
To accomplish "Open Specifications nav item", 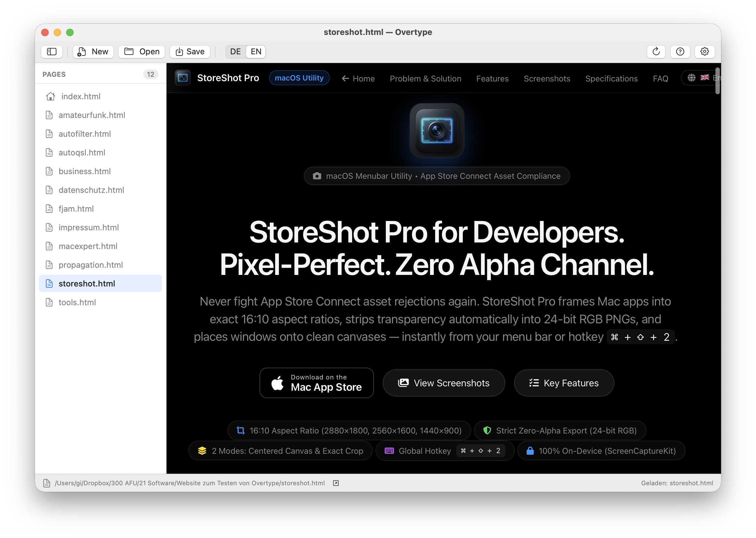I will (x=611, y=79).
